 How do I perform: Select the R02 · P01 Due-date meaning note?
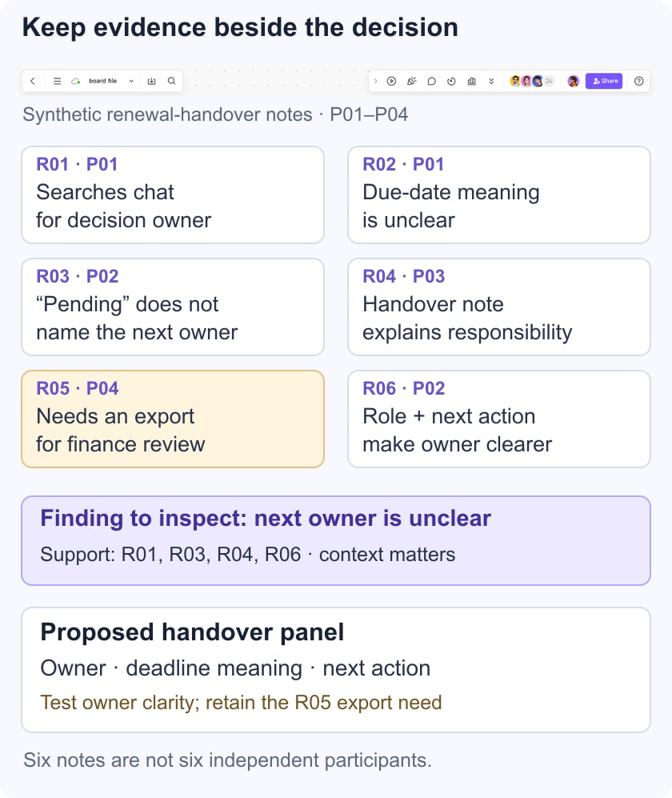point(499,195)
